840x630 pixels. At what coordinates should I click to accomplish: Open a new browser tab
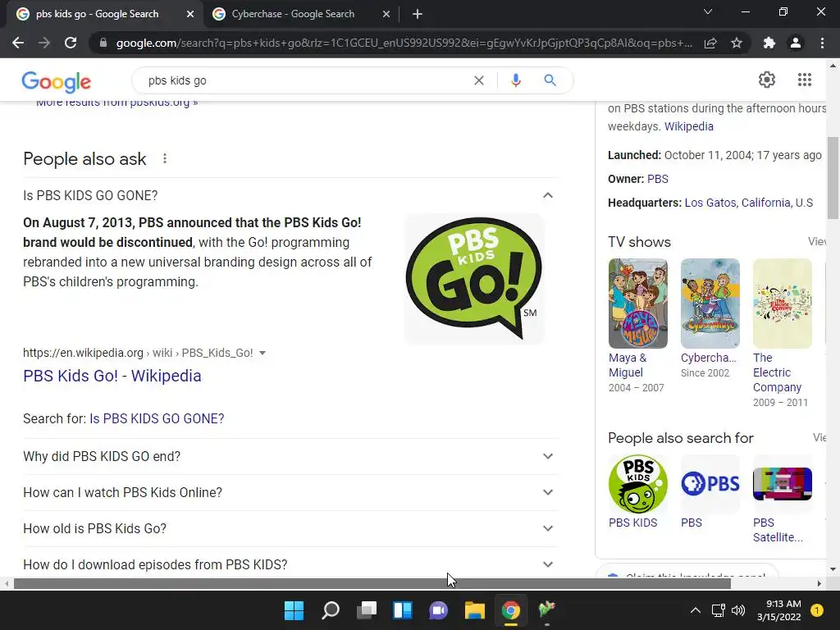(418, 14)
